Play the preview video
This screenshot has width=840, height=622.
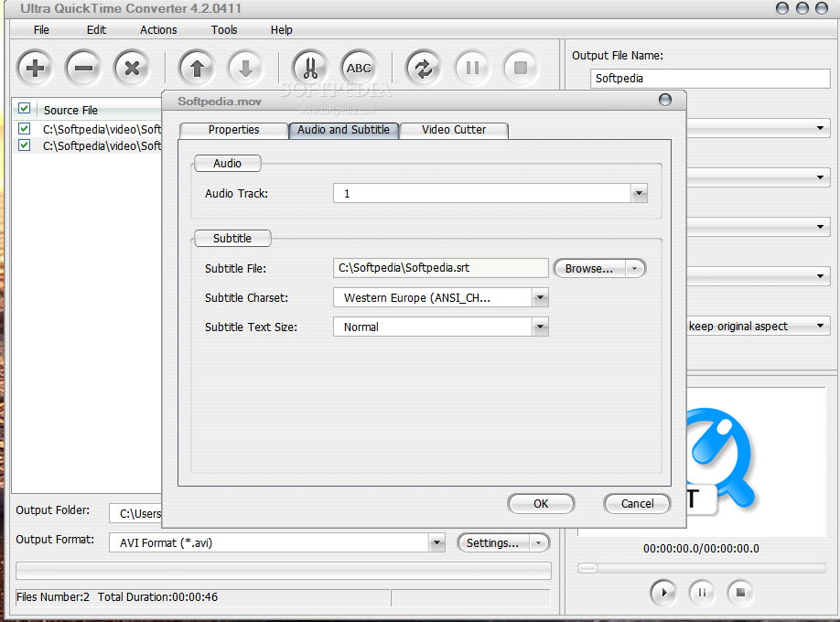tap(663, 593)
